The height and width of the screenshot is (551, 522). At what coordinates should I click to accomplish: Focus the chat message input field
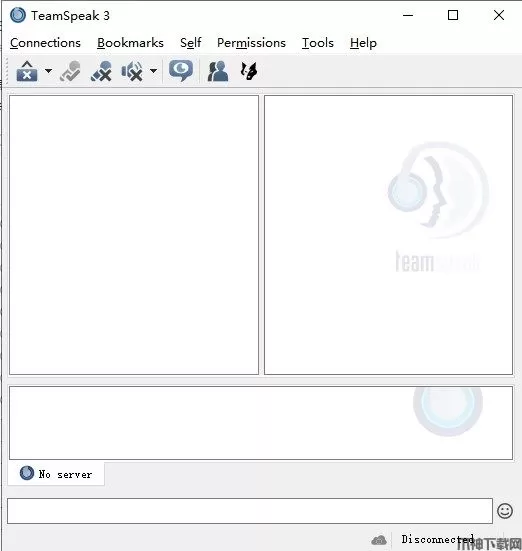pos(250,511)
